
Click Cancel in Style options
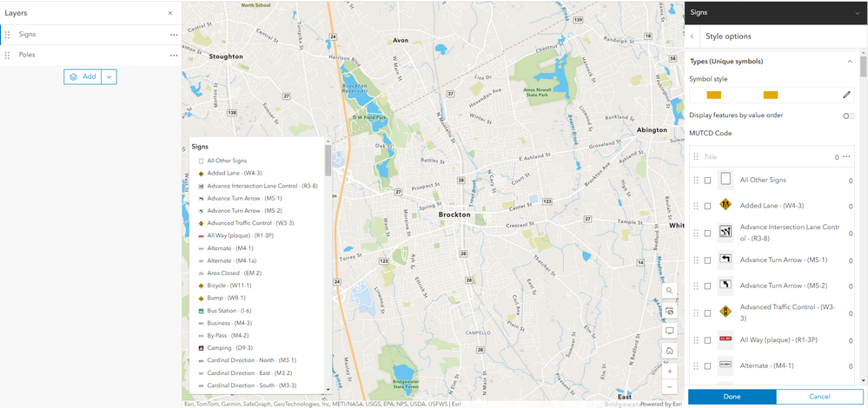pyautogui.click(x=820, y=397)
